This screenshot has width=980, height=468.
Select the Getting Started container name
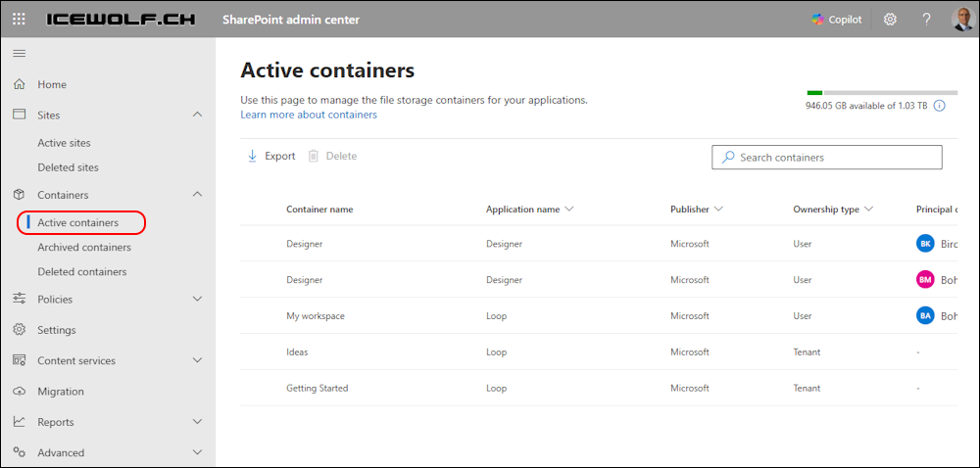click(317, 388)
